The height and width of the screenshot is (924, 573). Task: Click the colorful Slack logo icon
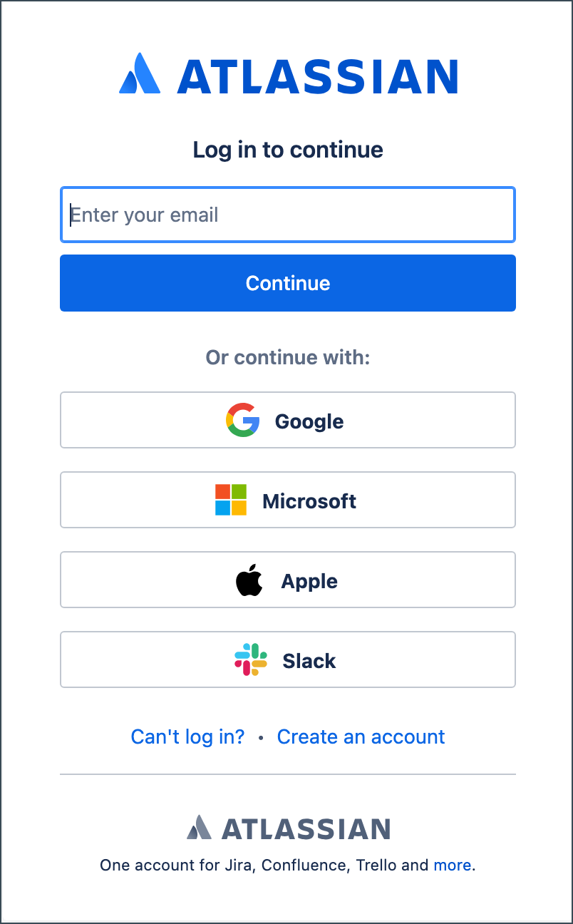pyautogui.click(x=250, y=660)
